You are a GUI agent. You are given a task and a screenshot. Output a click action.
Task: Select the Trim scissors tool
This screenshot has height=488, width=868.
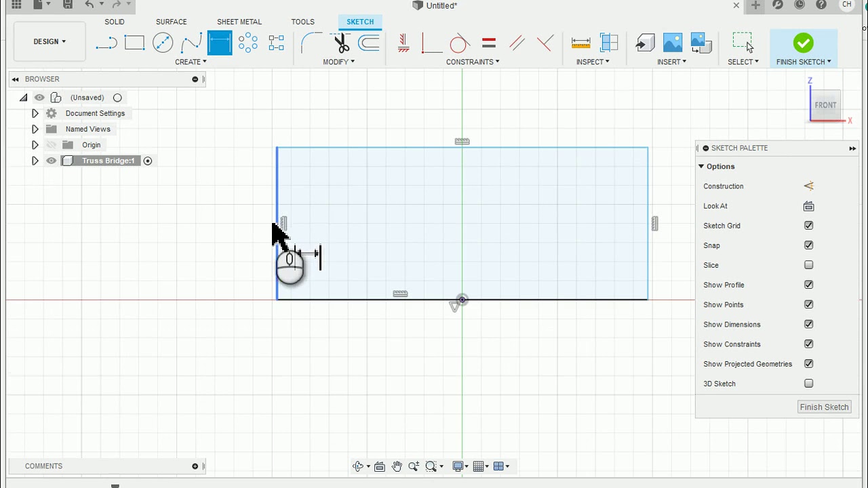[341, 43]
